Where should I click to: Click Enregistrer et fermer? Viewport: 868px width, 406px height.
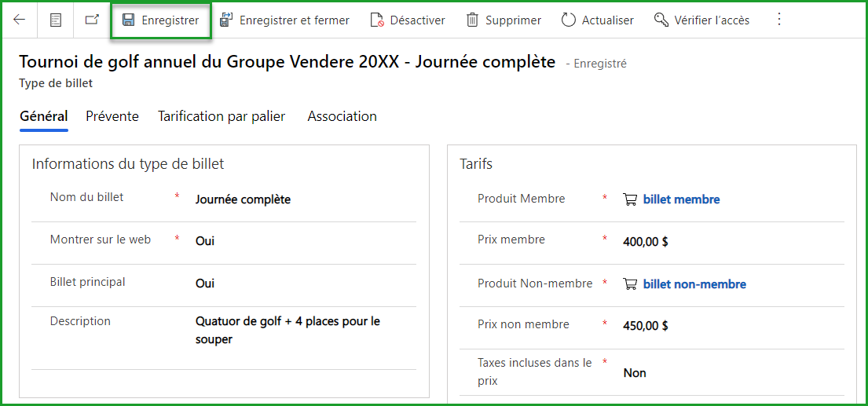click(284, 20)
